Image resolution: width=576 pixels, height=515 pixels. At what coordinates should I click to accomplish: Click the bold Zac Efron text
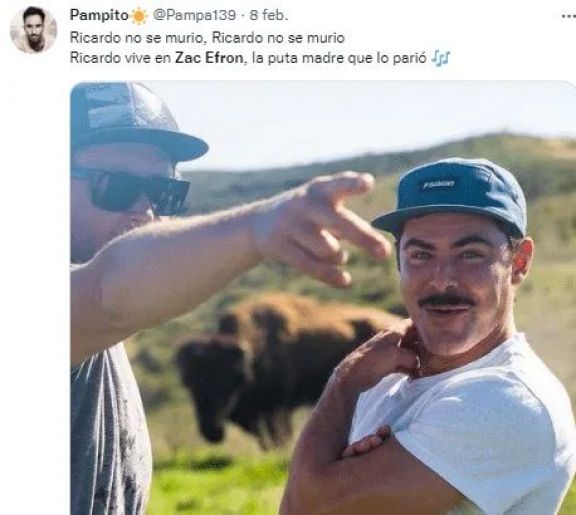click(x=209, y=58)
